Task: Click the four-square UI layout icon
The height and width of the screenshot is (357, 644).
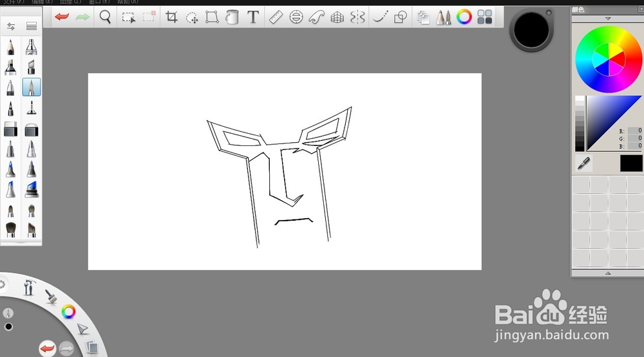Action: coord(485,17)
